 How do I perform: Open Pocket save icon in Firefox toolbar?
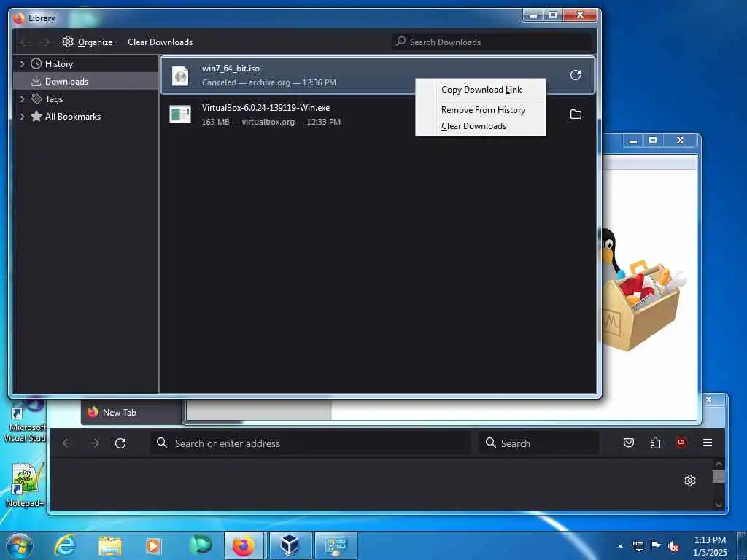[629, 443]
